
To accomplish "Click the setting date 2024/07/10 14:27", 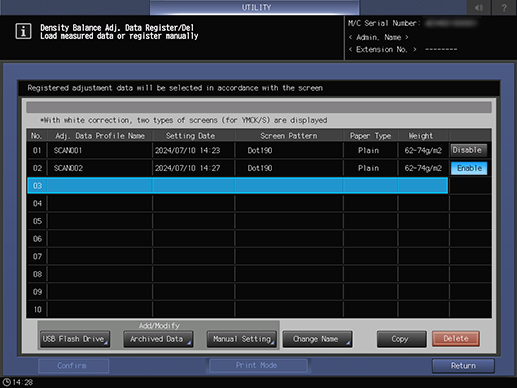I will 187,168.
